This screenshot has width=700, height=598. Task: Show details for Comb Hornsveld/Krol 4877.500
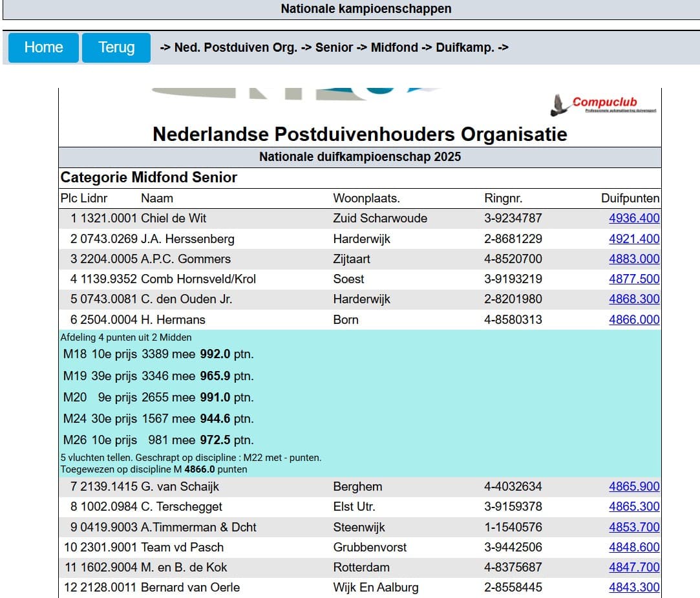(633, 279)
